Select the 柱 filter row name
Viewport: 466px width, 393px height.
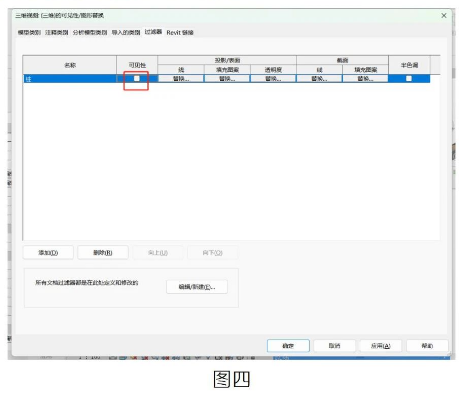(70, 79)
